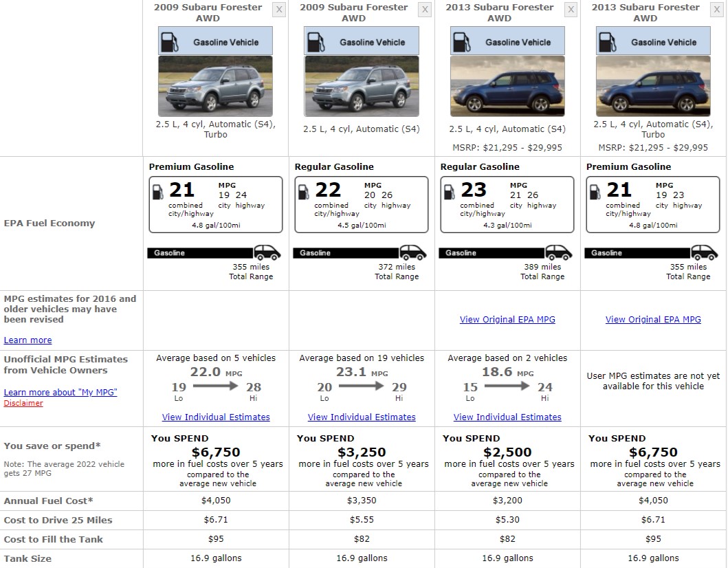Click the 'Tank Size' row label

[x=27, y=558]
